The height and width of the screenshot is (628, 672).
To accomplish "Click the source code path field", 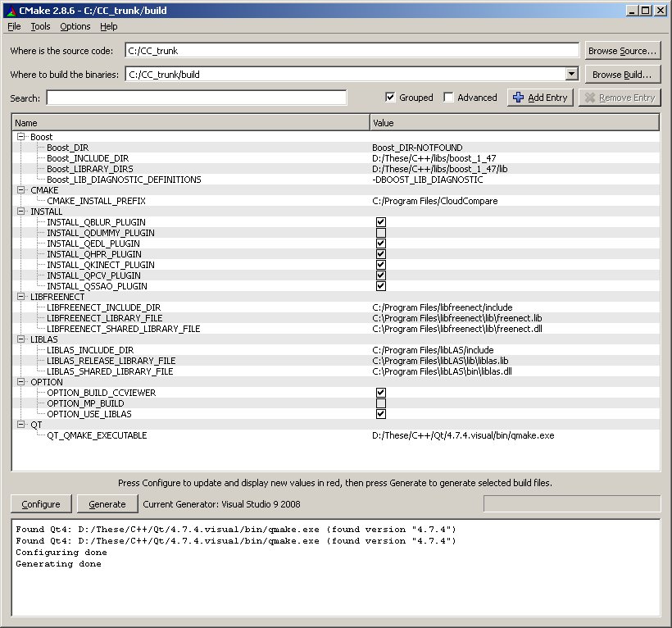I will (x=352, y=51).
